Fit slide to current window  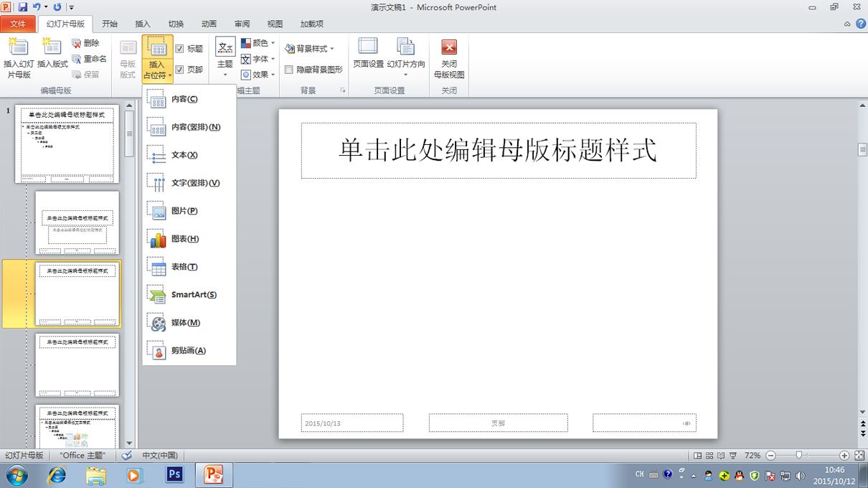(859, 456)
